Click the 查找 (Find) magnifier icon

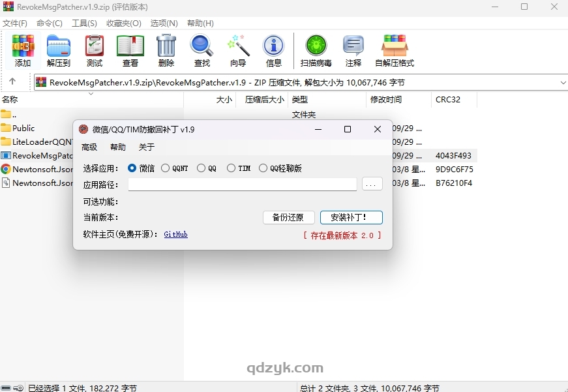click(201, 50)
